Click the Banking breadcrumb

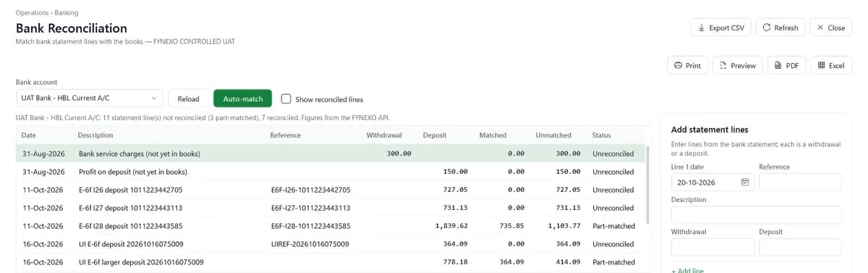click(x=67, y=13)
